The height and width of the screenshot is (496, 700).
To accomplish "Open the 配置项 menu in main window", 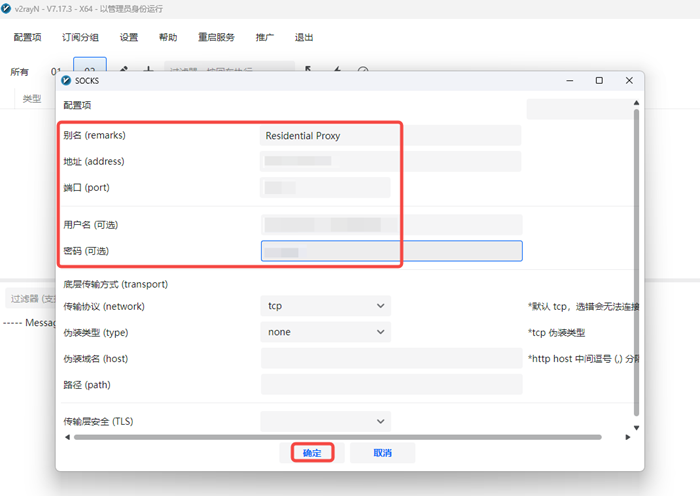I will [27, 37].
